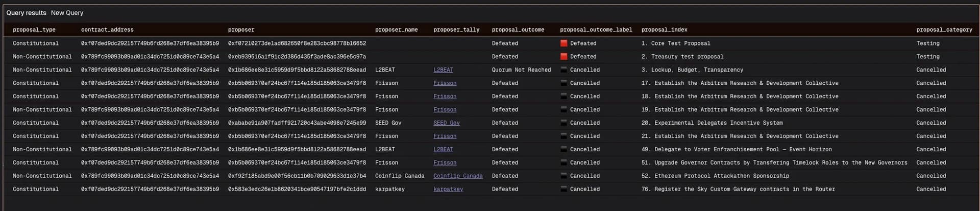Click red Defeated swatch for Core Test Proposal
The height and width of the screenshot is (211, 980).
click(x=563, y=43)
